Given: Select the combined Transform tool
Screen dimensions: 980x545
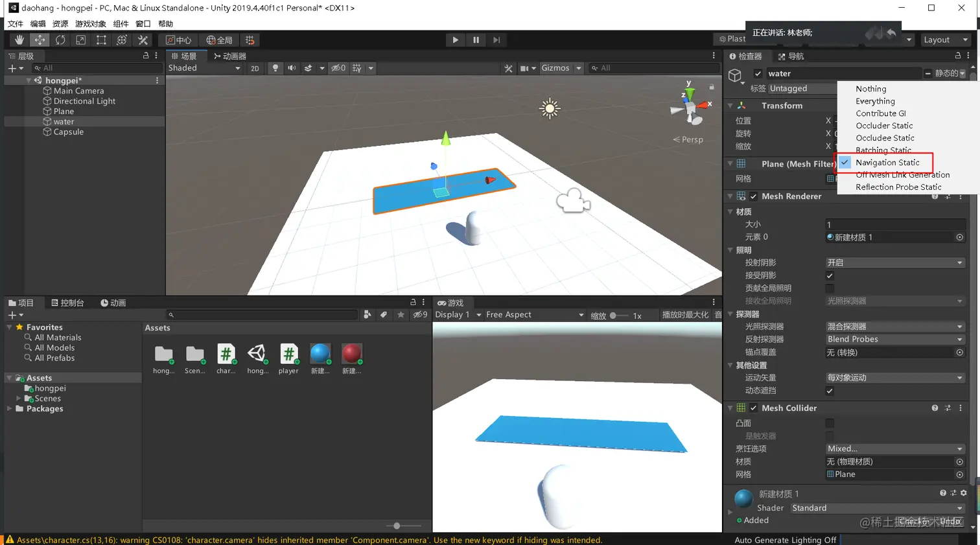Looking at the screenshot, I should 122,40.
